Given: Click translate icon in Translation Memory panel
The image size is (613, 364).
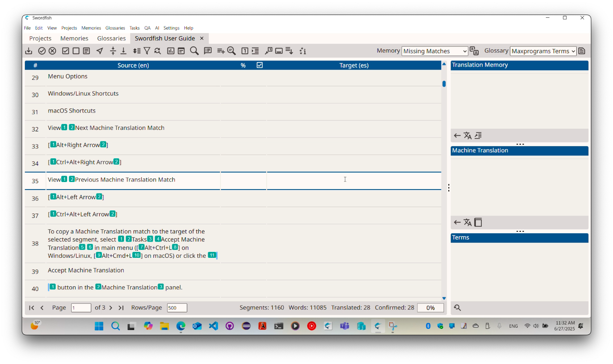Looking at the screenshot, I should 468,136.
